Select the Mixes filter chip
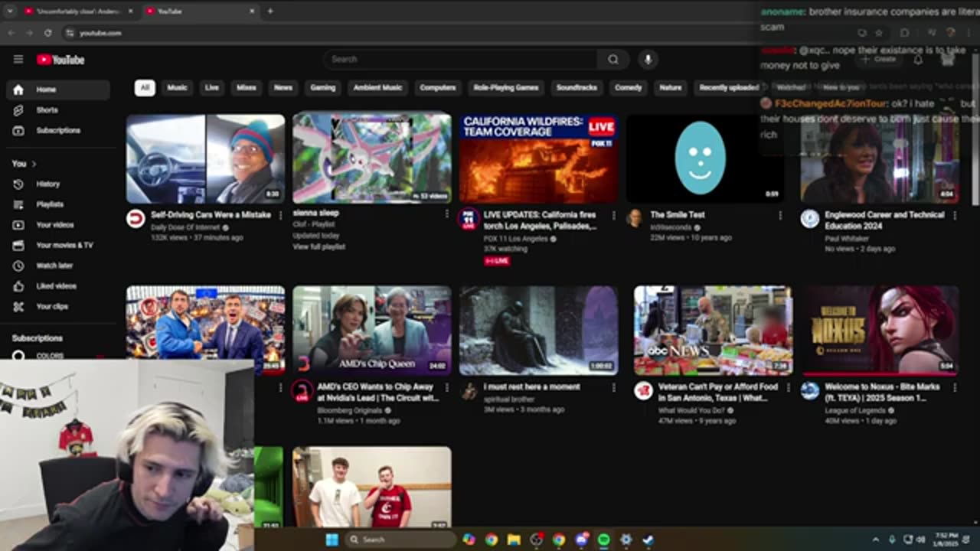 247,87
